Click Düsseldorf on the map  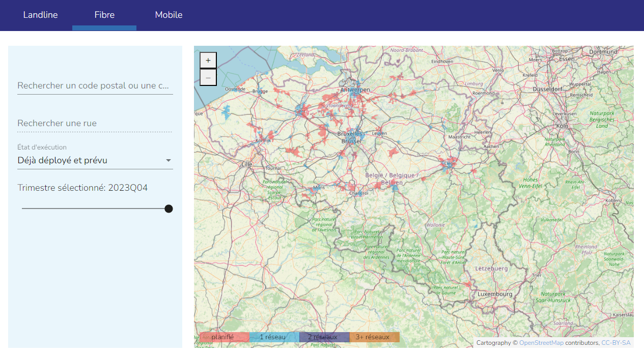(x=547, y=88)
